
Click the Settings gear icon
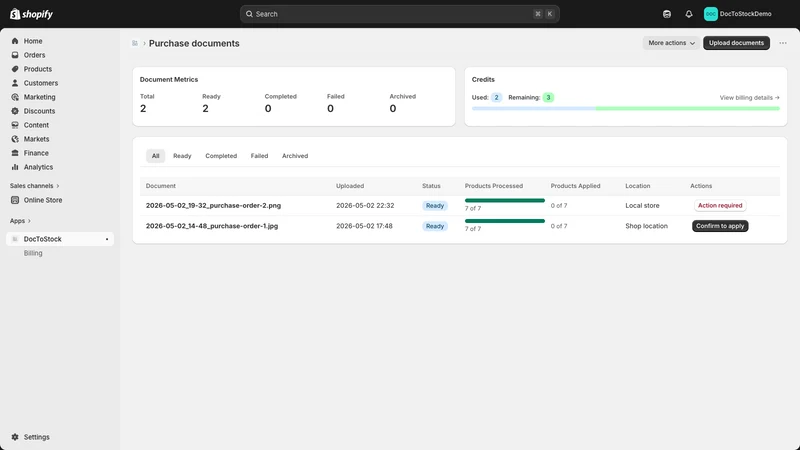15,437
